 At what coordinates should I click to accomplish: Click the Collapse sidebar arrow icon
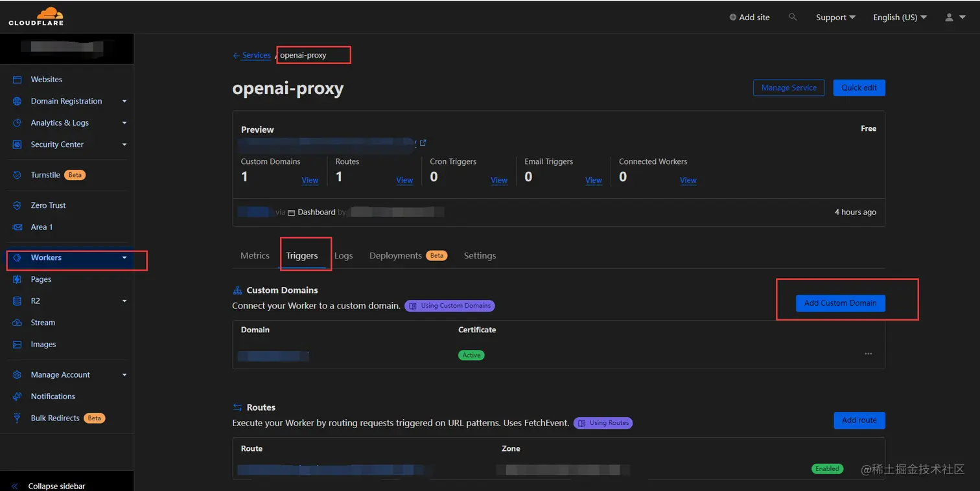click(15, 486)
